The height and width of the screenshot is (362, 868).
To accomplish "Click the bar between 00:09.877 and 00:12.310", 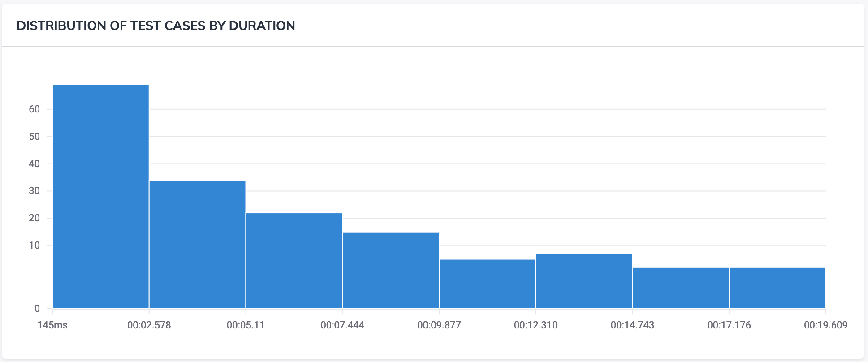I will coord(488,284).
